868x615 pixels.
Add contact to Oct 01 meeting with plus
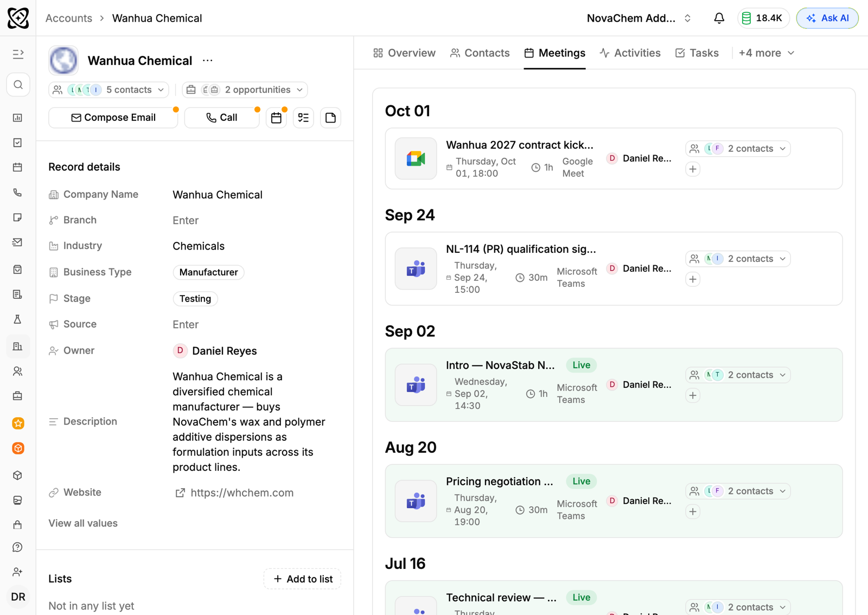tap(693, 169)
